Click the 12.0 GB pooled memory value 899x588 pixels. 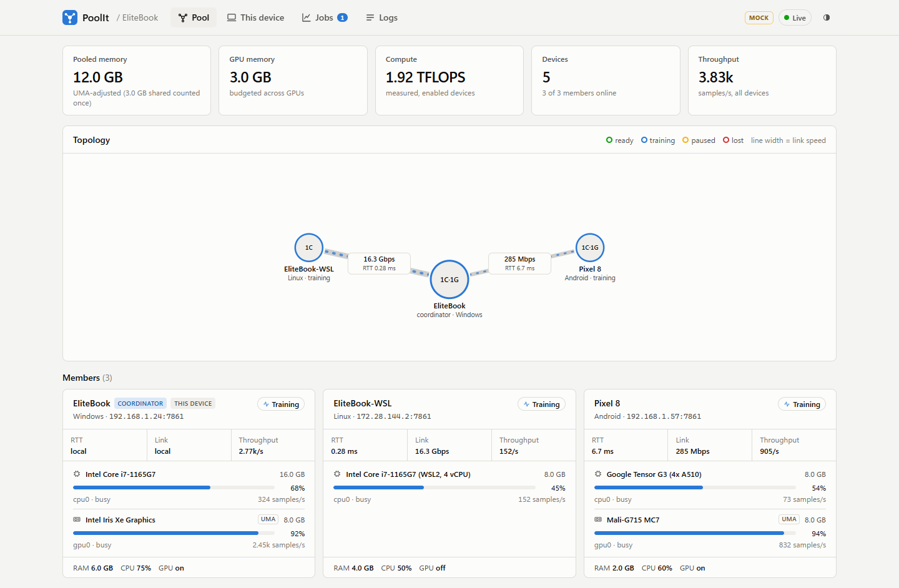click(x=98, y=77)
